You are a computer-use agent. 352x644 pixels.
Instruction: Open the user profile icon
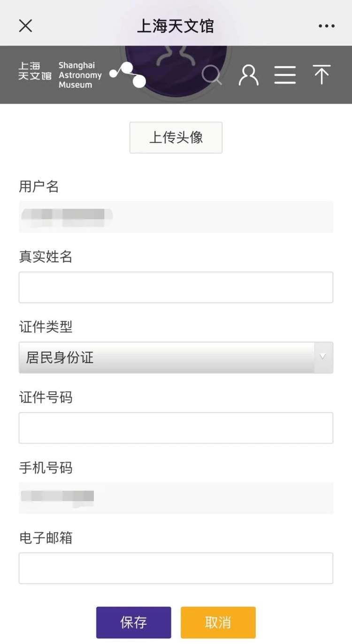pos(248,75)
